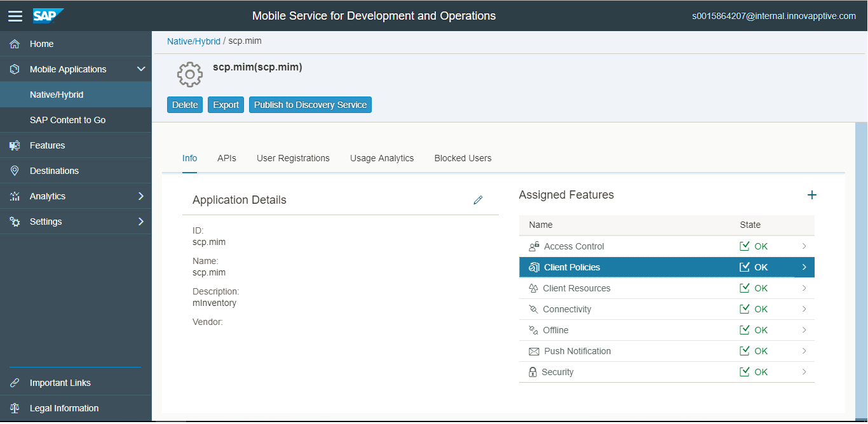Open the Usage Analytics tab

click(x=381, y=158)
